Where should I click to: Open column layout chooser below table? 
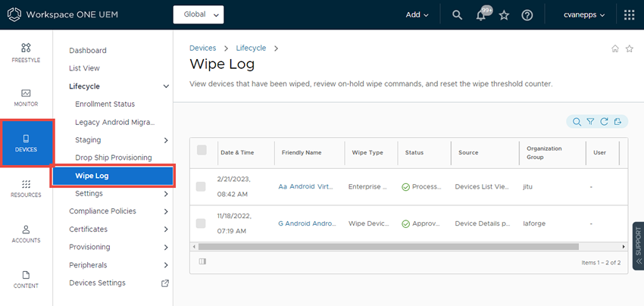(202, 261)
